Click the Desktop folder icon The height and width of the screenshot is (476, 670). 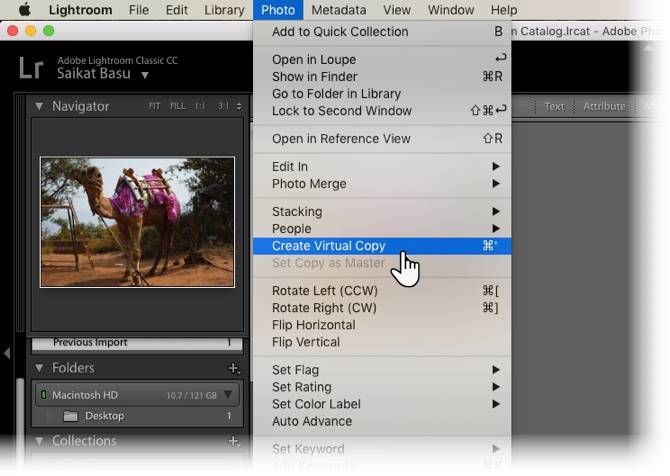71,416
